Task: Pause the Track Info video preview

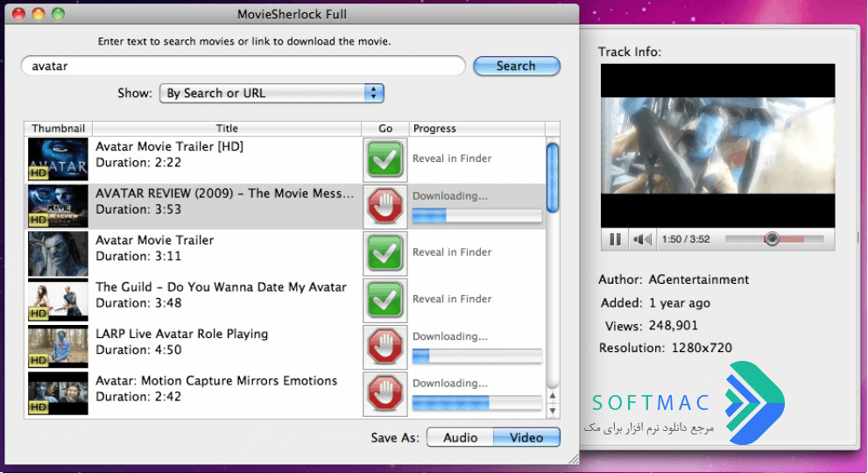Action: (615, 239)
